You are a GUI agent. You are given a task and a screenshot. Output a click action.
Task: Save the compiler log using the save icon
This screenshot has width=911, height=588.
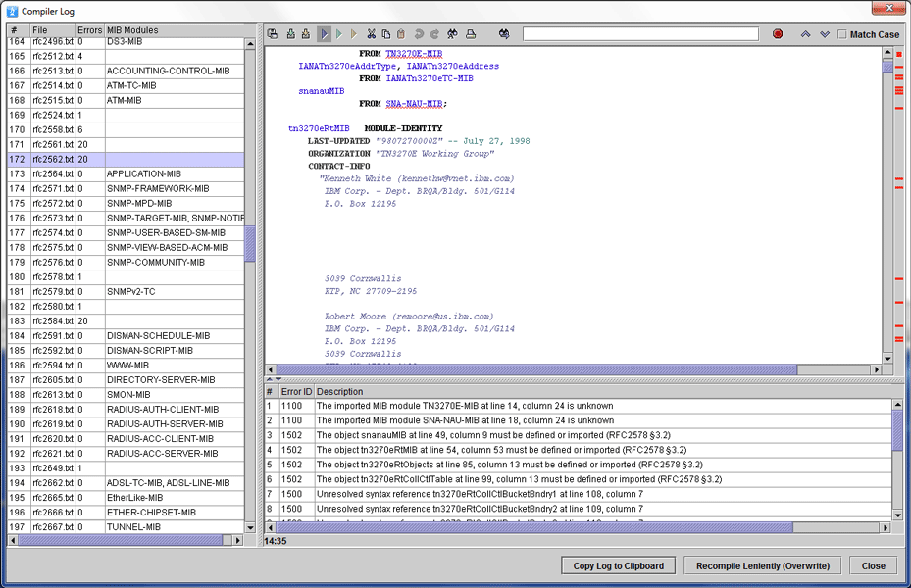(x=272, y=33)
